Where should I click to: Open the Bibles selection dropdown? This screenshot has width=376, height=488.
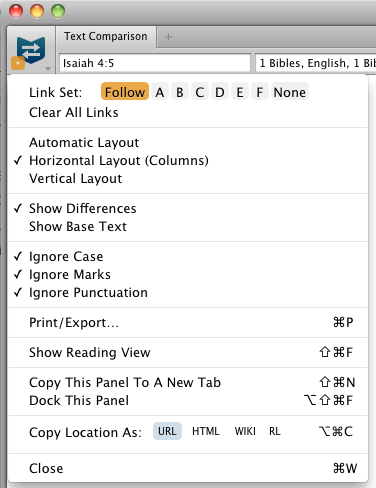pyautogui.click(x=316, y=63)
